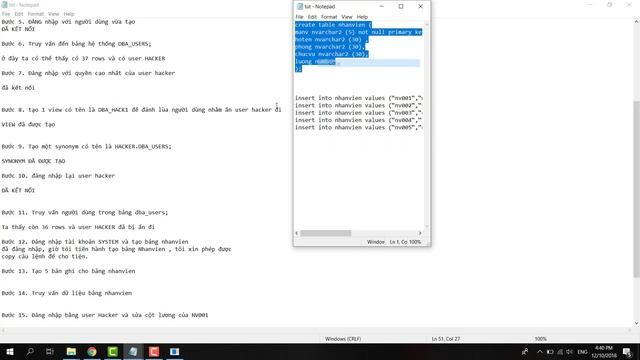The image size is (640, 360).
Task: Open Edit menu in front tut Notepad
Action: tap(312, 17)
